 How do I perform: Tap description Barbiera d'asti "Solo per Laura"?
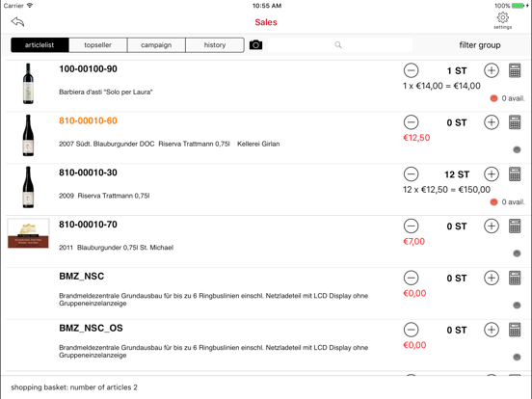(106, 92)
